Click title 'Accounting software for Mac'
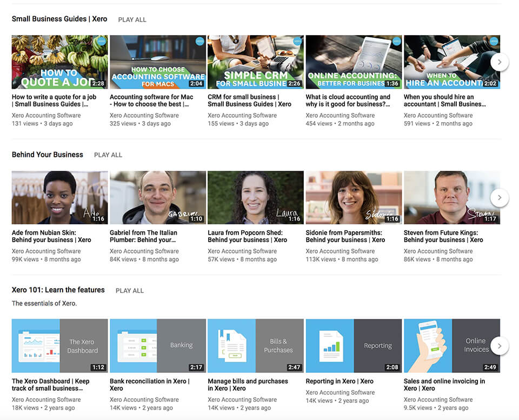Image resolution: width=519 pixels, height=420 pixels. tap(151, 101)
